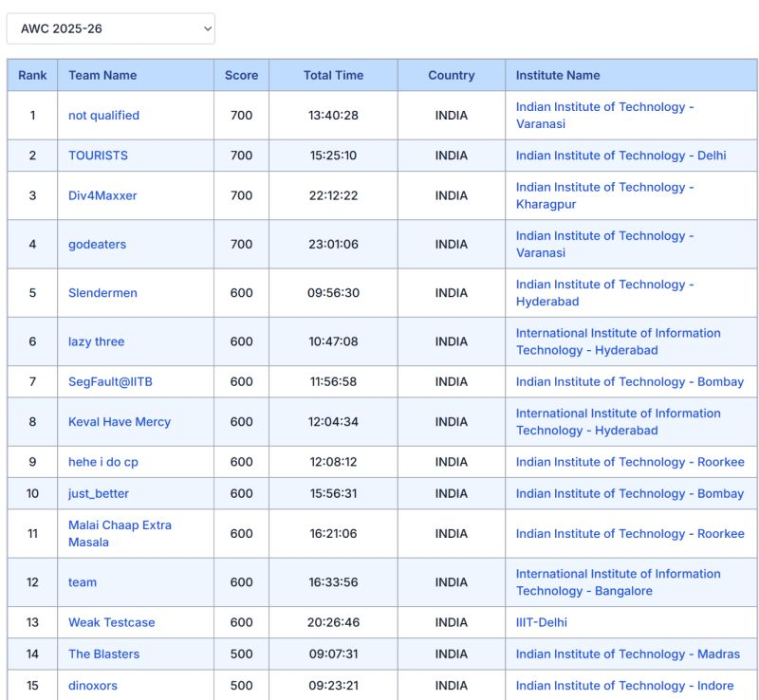Image resolution: width=759 pixels, height=700 pixels.
Task: Select the total time 10:47:08
Action: [x=334, y=341]
